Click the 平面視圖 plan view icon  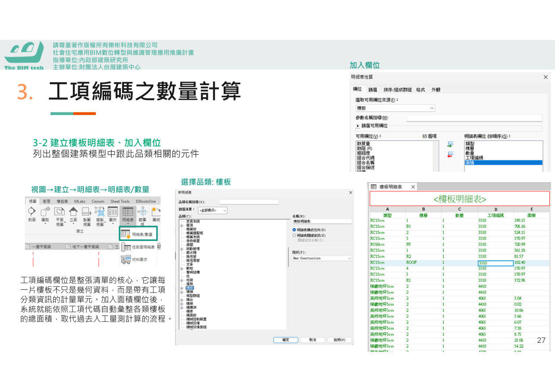[59, 212]
